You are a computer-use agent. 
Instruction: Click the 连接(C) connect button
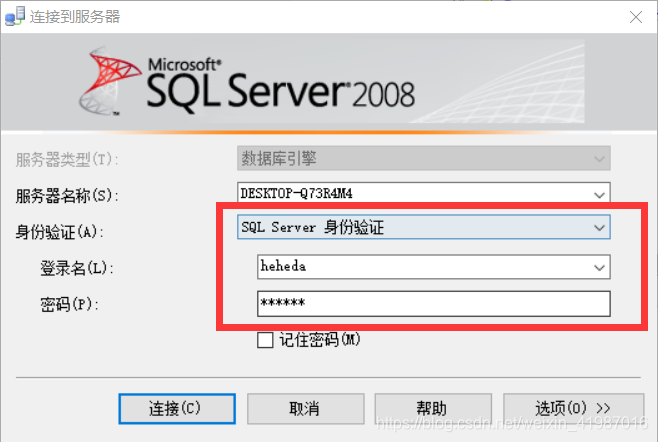177,408
